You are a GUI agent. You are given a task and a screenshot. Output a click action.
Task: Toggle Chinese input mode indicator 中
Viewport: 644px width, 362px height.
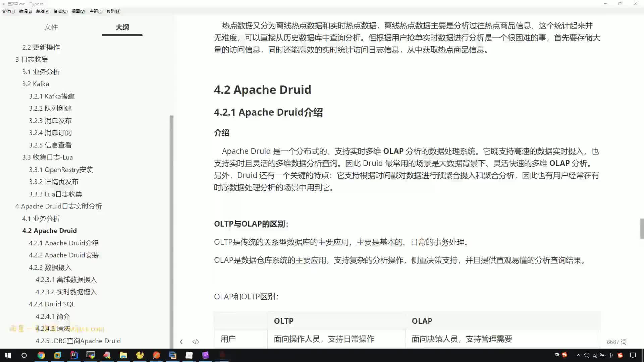(x=611, y=355)
